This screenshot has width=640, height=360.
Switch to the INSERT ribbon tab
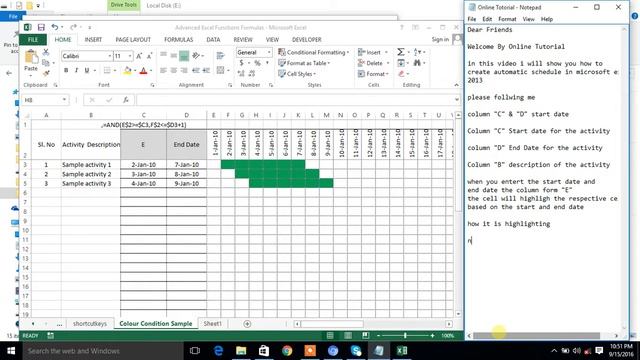click(93, 40)
